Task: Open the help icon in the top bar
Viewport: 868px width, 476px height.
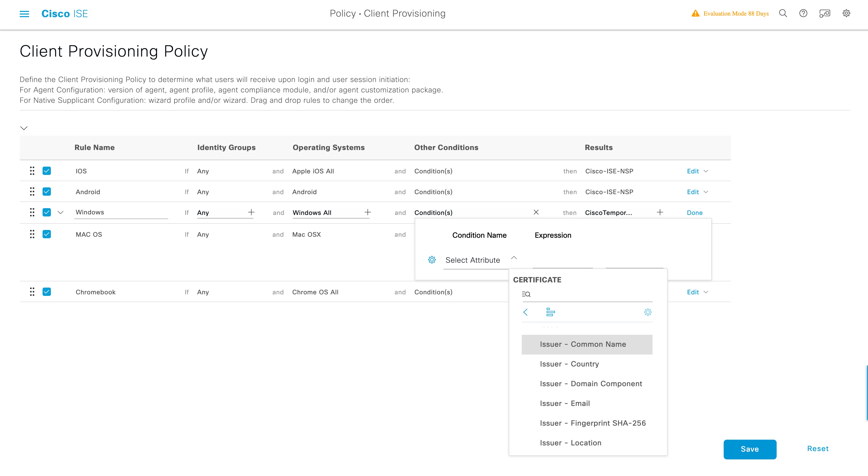Action: [803, 13]
